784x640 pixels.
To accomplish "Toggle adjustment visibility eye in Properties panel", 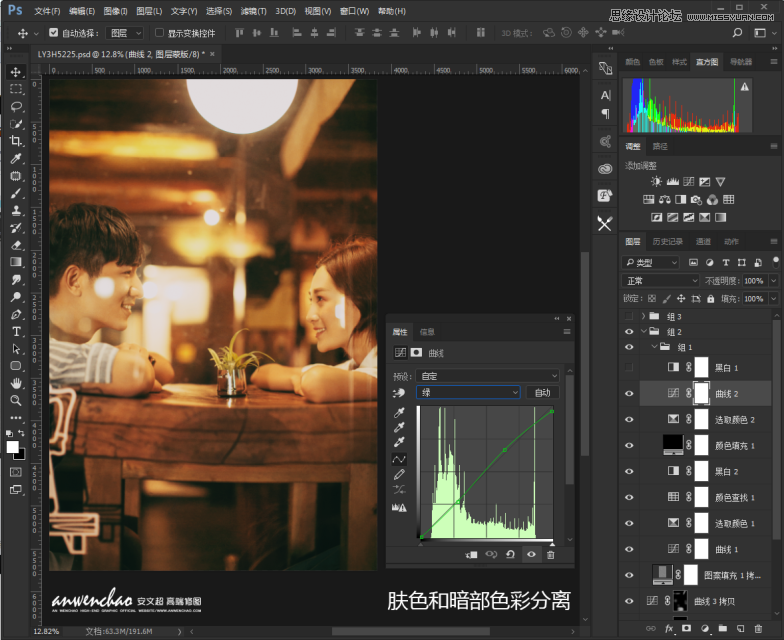I will (531, 554).
